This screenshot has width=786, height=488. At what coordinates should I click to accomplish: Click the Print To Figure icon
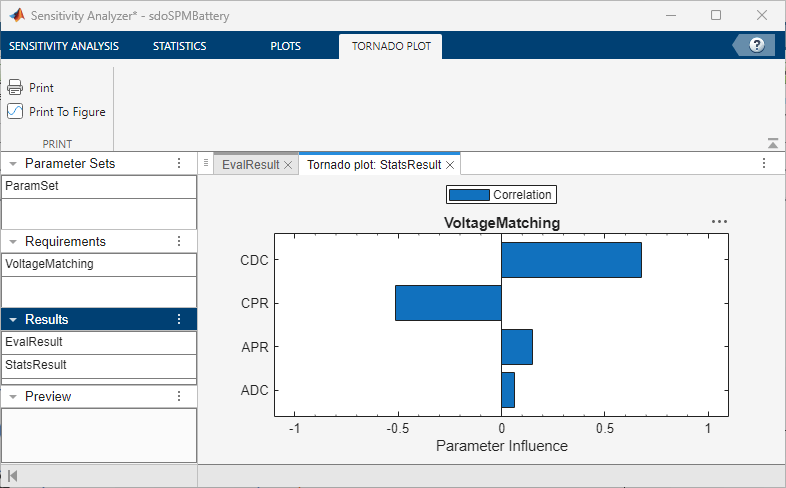pyautogui.click(x=15, y=112)
